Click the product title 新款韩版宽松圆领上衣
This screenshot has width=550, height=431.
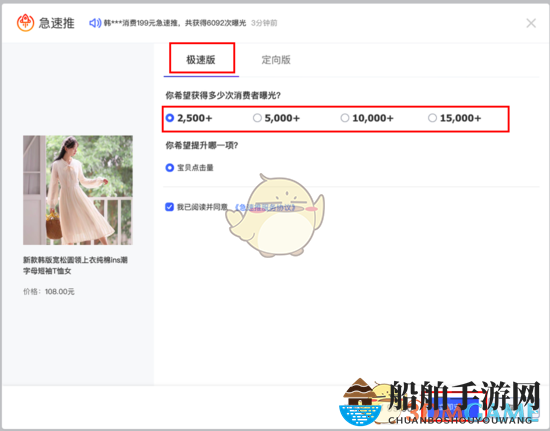tap(75, 265)
